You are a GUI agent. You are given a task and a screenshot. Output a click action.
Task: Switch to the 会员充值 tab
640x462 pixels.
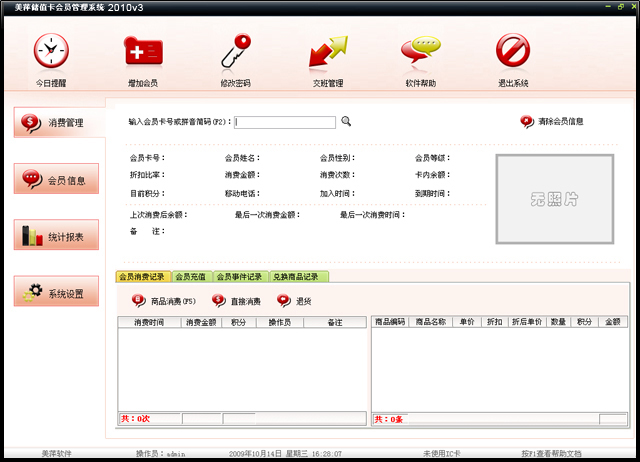tap(192, 276)
